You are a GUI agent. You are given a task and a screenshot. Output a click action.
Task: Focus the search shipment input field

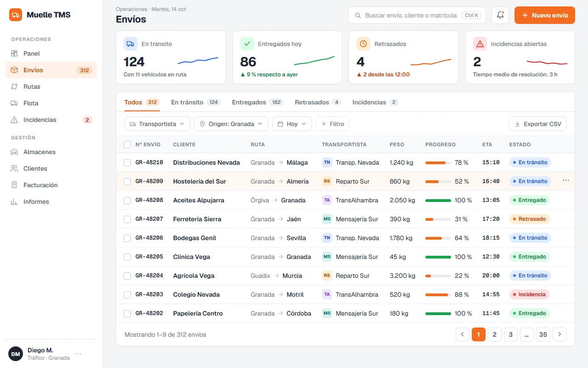point(417,15)
